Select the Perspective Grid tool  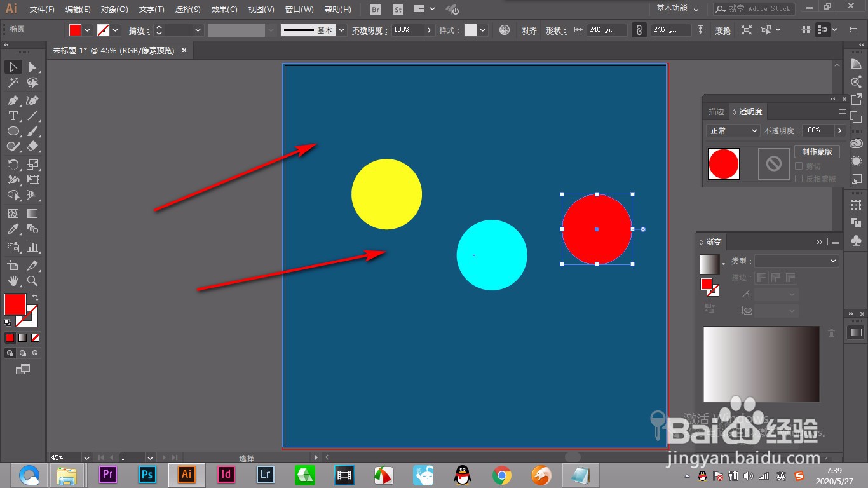[32, 194]
